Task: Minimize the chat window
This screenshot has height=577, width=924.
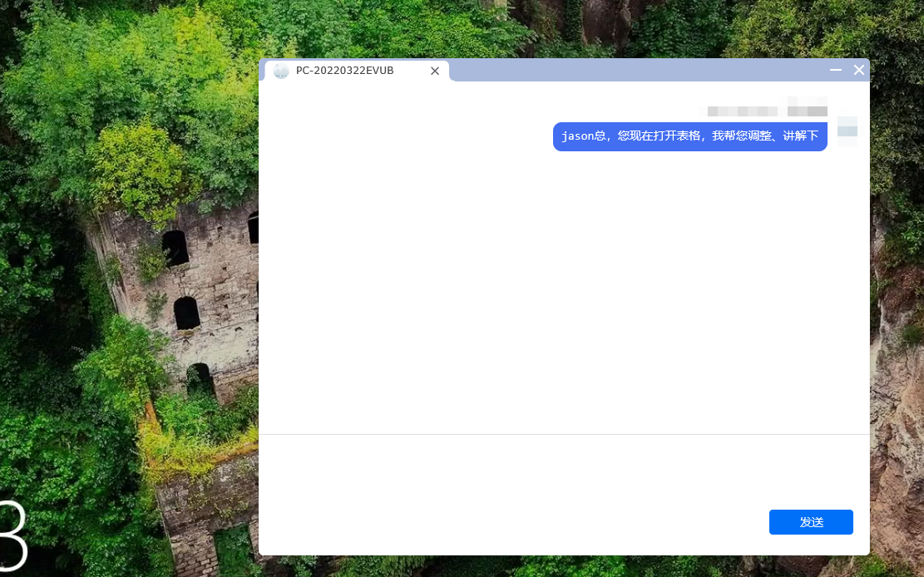Action: tap(836, 70)
